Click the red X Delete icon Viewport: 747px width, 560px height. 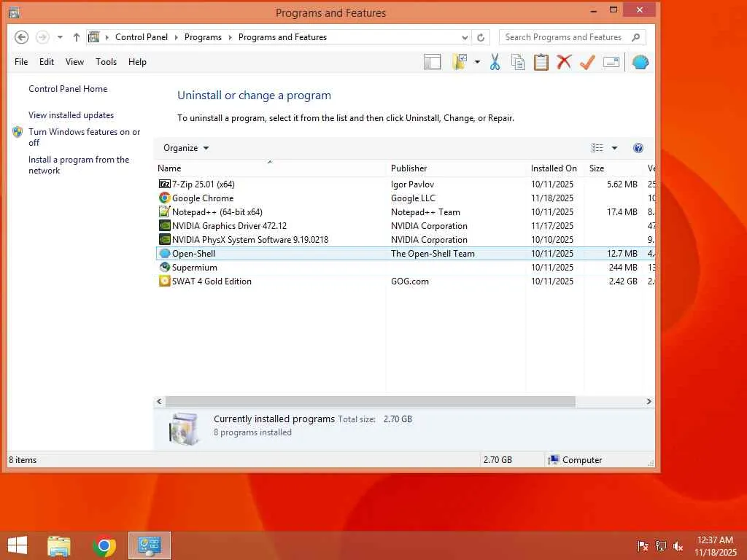564,62
